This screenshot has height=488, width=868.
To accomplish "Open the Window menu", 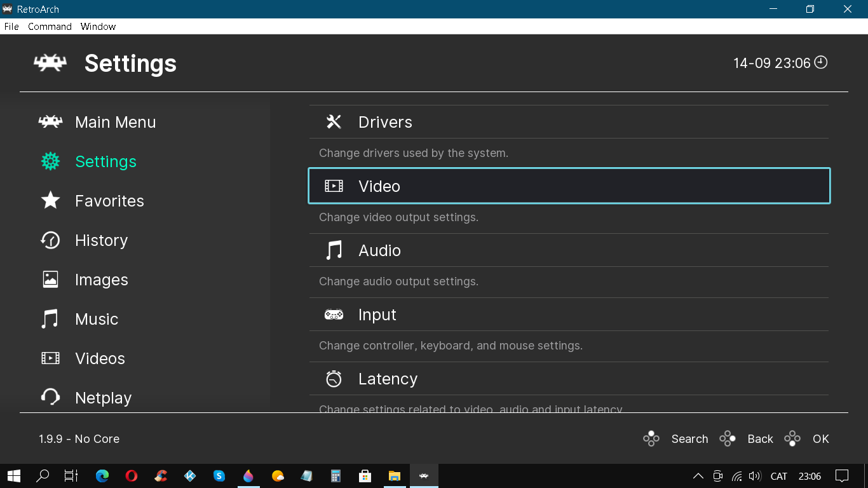I will point(98,27).
